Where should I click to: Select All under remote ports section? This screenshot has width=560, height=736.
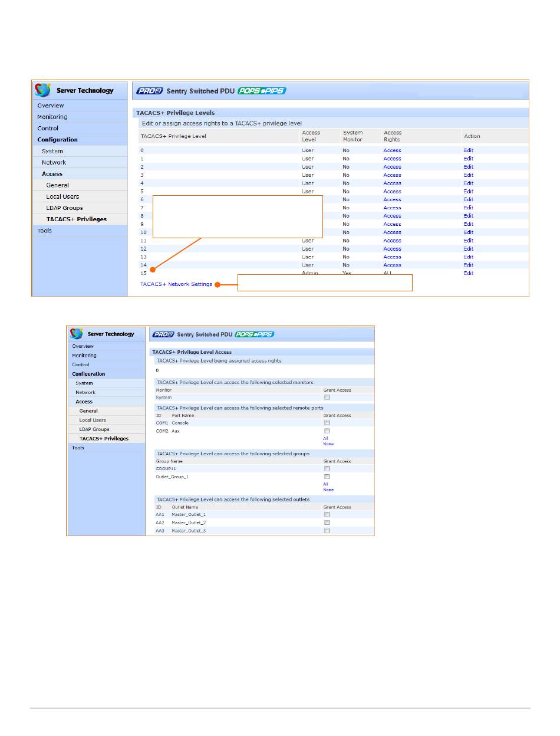coord(325,438)
